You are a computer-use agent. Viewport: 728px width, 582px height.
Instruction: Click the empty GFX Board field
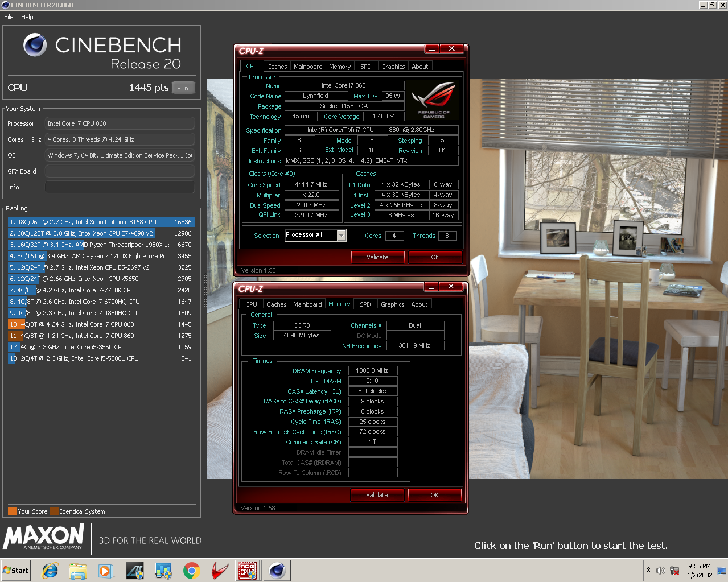(x=120, y=171)
